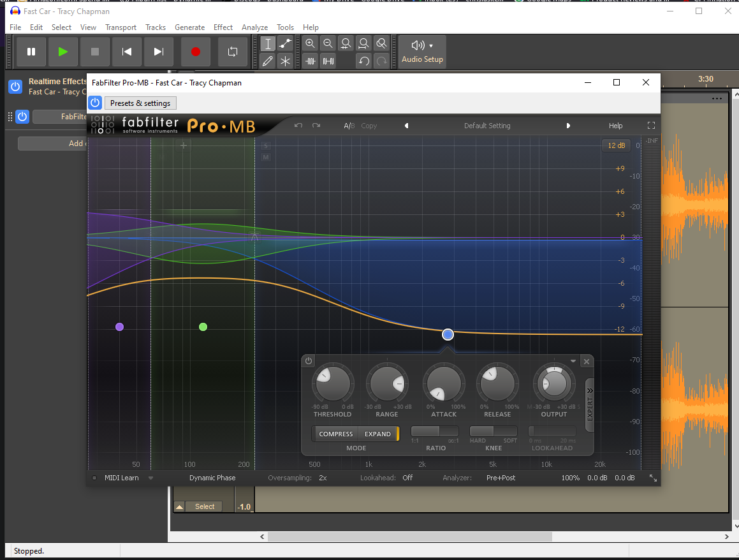
Task: Click Add effect button in Realtime Effects
Action: 53,144
